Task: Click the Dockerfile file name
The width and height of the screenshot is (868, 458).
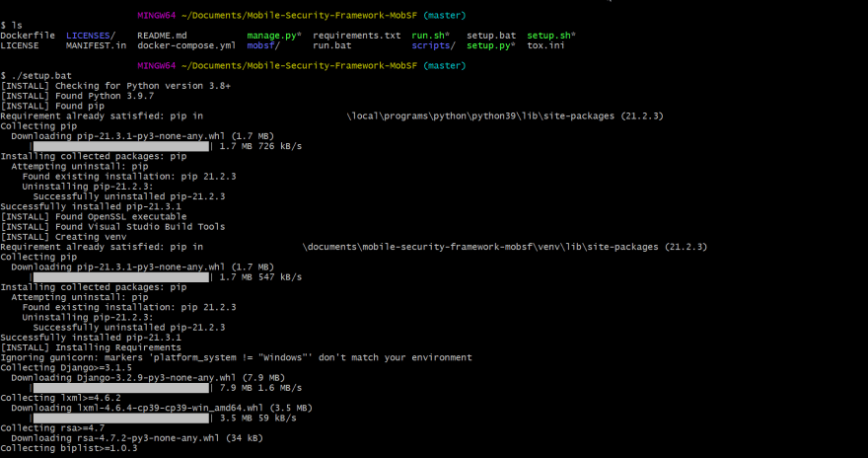Action: [28, 36]
